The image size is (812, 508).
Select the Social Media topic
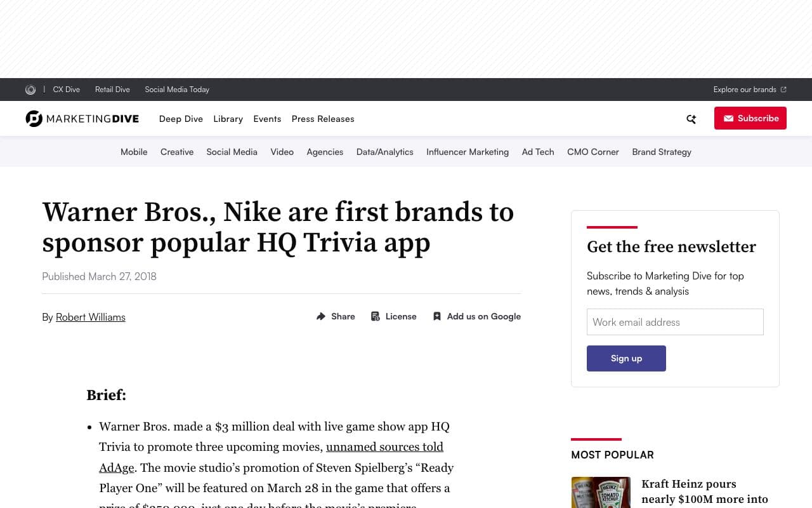[x=232, y=152]
